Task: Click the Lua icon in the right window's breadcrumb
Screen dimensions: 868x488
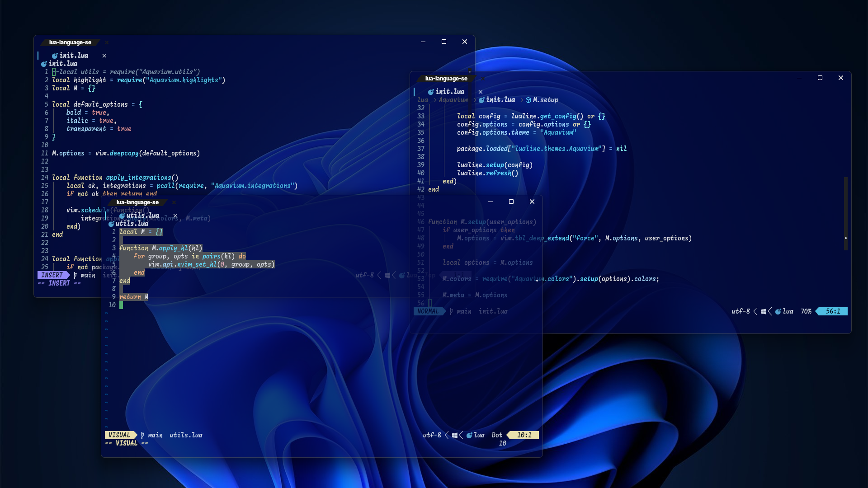Action: (481, 100)
